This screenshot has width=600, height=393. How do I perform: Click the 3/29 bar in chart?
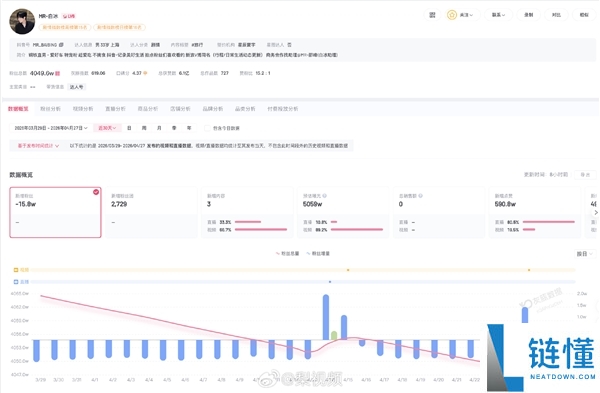point(37,351)
